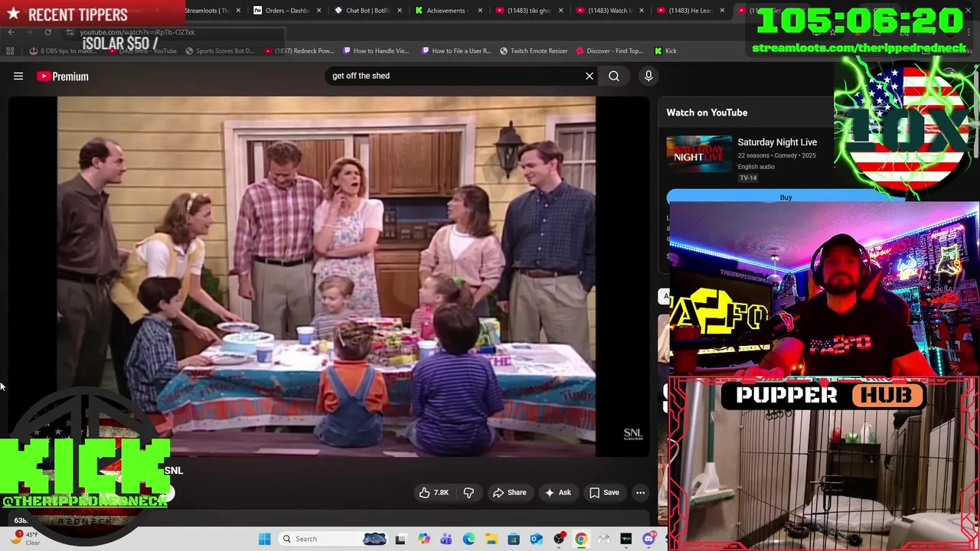
Task: Switch to the Chat Bot | BotRix tab
Action: pos(367,11)
